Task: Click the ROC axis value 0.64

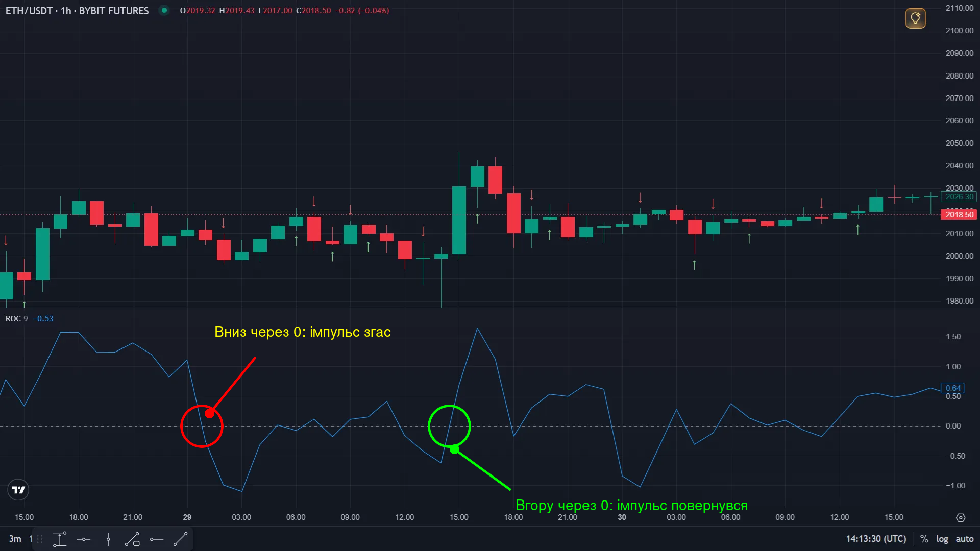Action: (x=953, y=388)
